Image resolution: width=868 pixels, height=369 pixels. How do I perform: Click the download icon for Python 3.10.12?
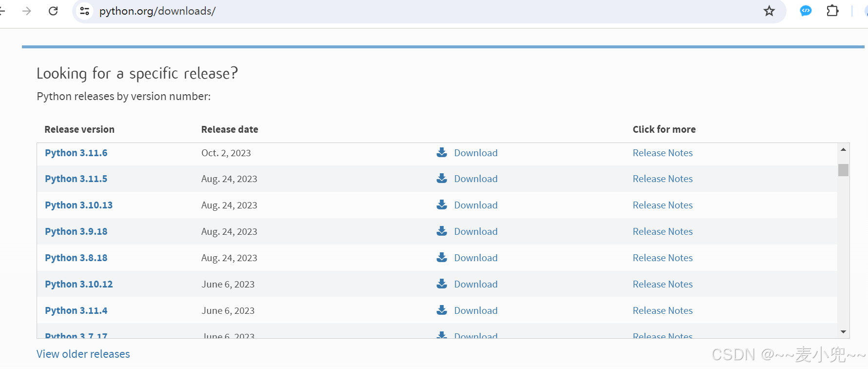pyautogui.click(x=442, y=284)
